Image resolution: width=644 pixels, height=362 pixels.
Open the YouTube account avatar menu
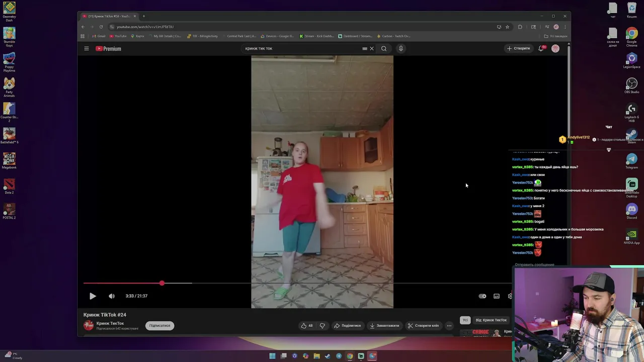[555, 48]
